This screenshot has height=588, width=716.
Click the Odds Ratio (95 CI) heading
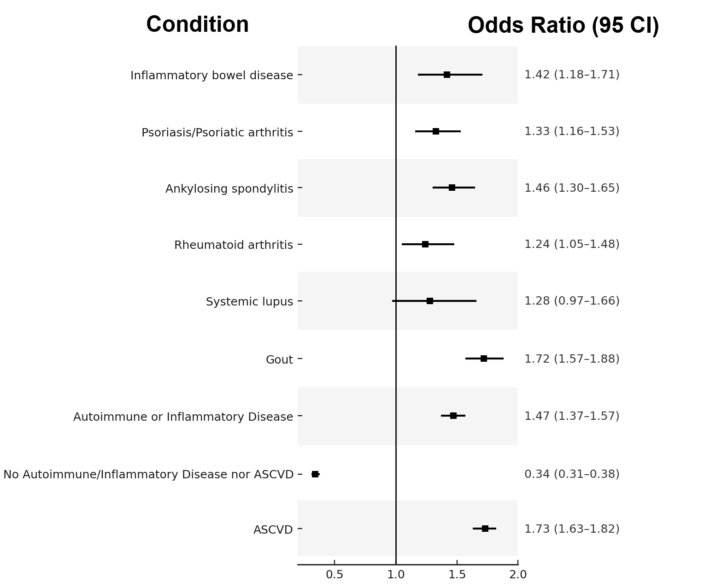pyautogui.click(x=563, y=25)
